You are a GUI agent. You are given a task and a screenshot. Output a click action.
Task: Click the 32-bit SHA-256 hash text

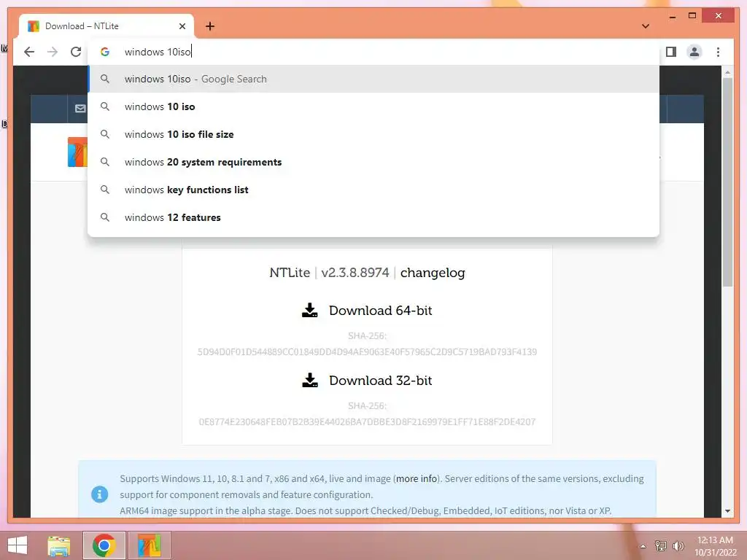pyautogui.click(x=367, y=422)
